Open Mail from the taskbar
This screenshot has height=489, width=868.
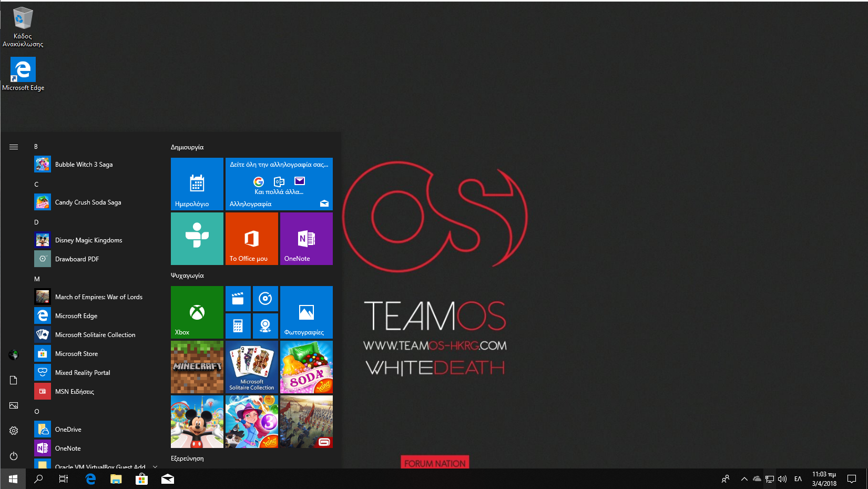pyautogui.click(x=167, y=479)
